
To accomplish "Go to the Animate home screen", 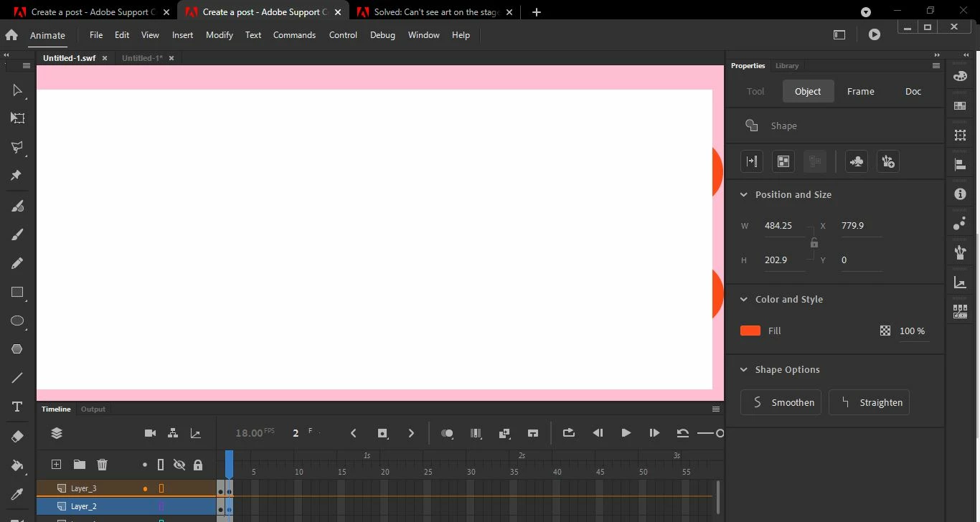I will [x=11, y=34].
